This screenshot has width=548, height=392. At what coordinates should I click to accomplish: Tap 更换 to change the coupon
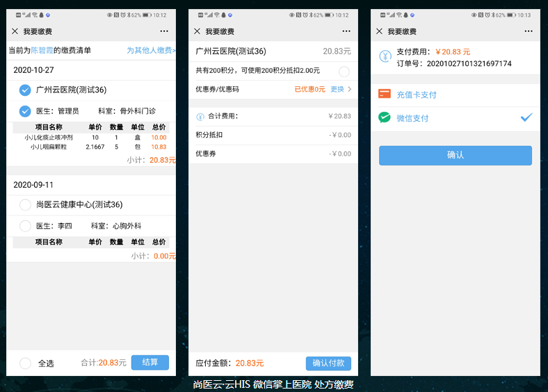click(337, 90)
